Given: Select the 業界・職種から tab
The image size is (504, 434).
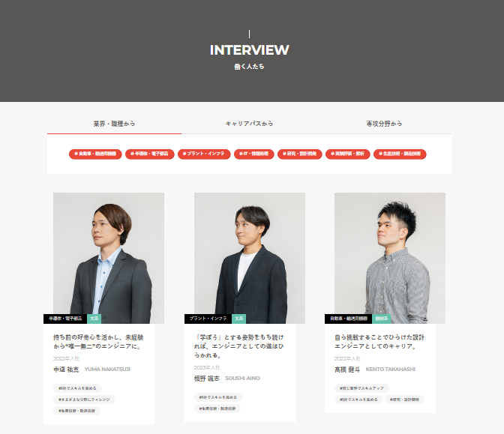Looking at the screenshot, I should [x=114, y=124].
